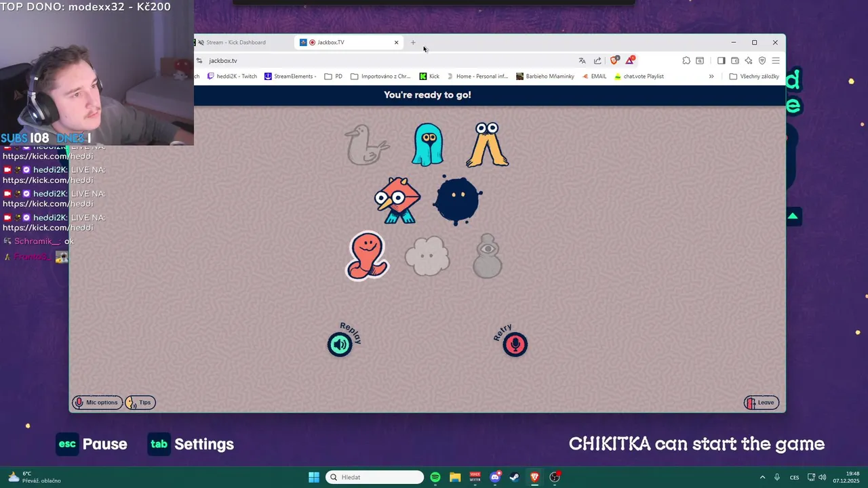Open browser extensions puzzle icon
Screen dimensions: 868x488
(686, 60)
